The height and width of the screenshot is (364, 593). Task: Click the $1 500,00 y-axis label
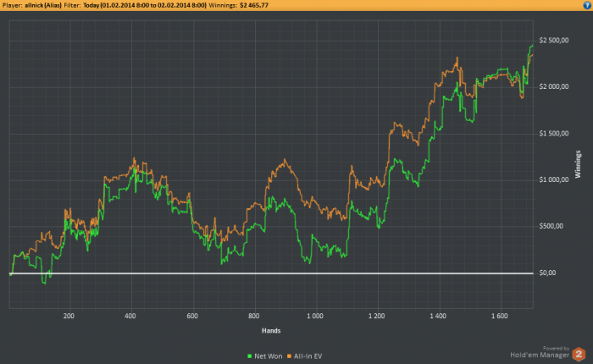point(554,134)
